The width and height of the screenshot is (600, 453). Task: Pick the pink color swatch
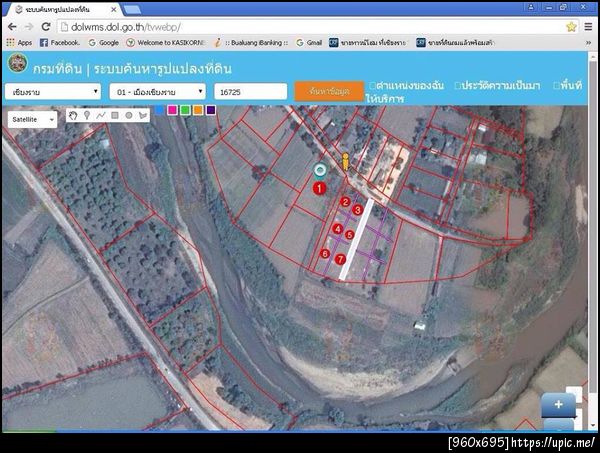(x=172, y=110)
